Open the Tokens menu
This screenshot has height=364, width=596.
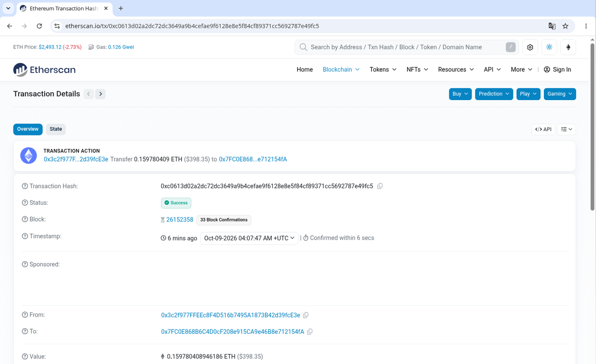[x=383, y=69]
